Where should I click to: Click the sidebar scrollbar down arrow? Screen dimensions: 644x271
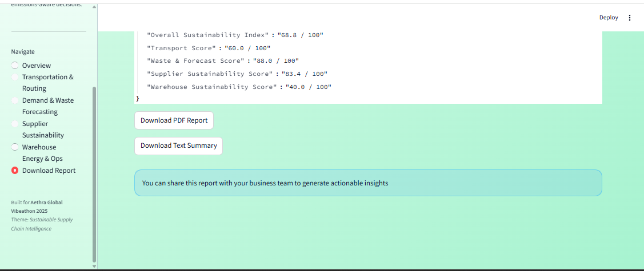coord(94,266)
